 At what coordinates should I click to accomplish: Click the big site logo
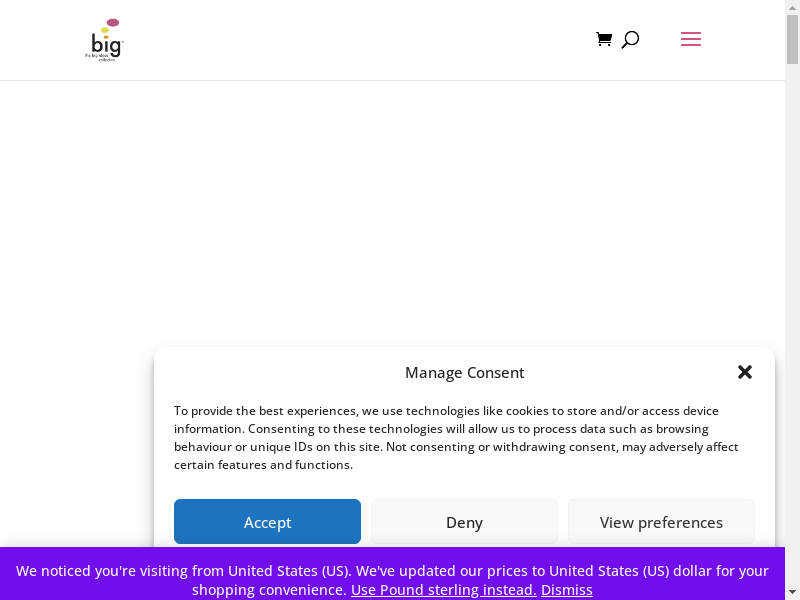coord(105,41)
